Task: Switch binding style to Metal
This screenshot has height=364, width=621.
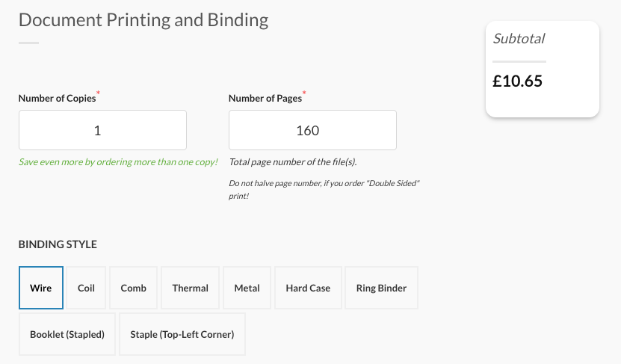Action: pyautogui.click(x=247, y=288)
